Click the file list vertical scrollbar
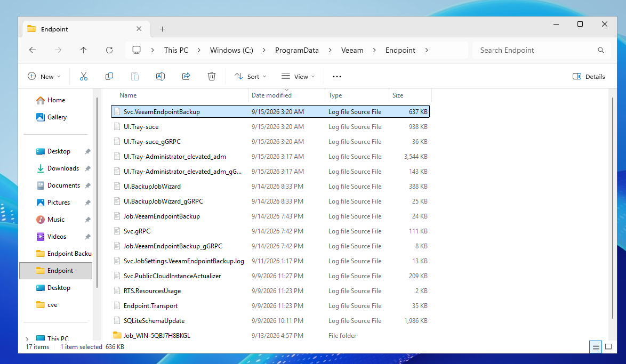This screenshot has width=626, height=364. click(613, 207)
